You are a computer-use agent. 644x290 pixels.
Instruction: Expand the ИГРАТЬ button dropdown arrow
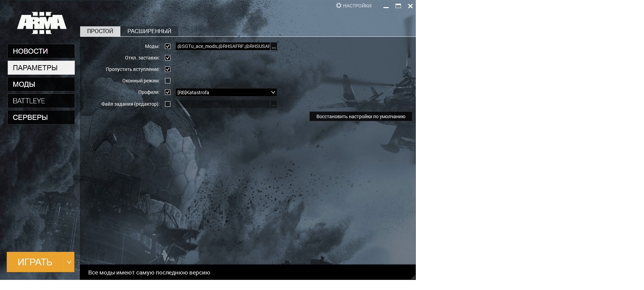(69, 262)
